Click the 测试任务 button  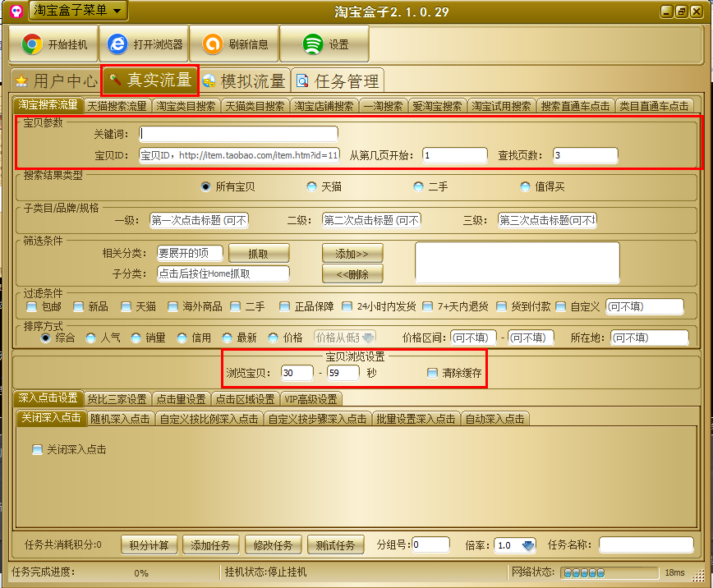tap(336, 544)
